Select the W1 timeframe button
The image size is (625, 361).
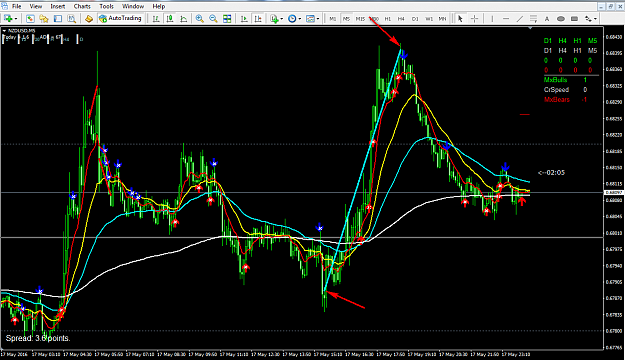429,19
